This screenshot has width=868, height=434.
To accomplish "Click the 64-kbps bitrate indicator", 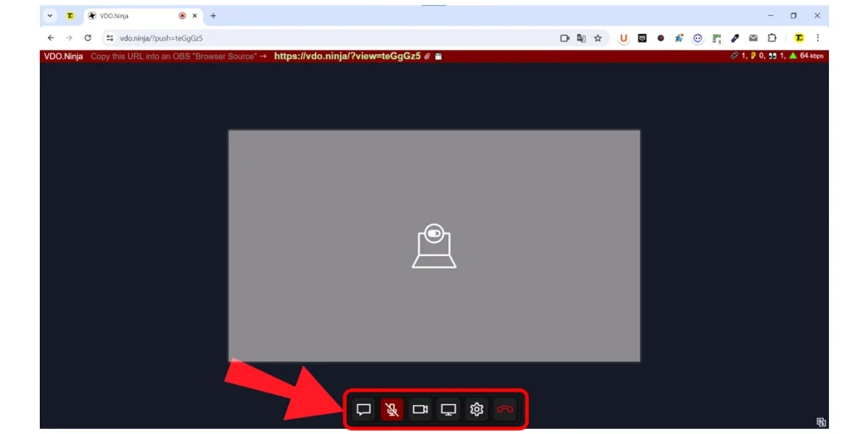I will pyautogui.click(x=811, y=55).
